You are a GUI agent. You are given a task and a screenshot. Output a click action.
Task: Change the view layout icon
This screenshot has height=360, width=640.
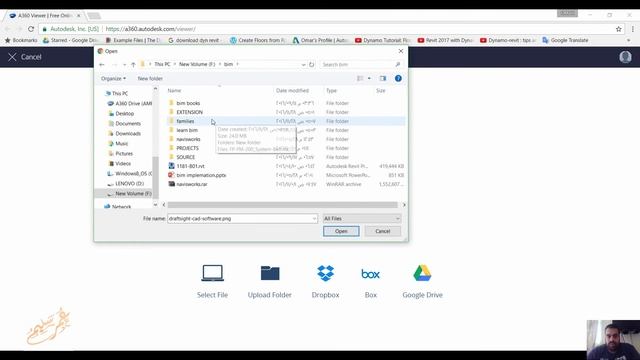(360, 78)
